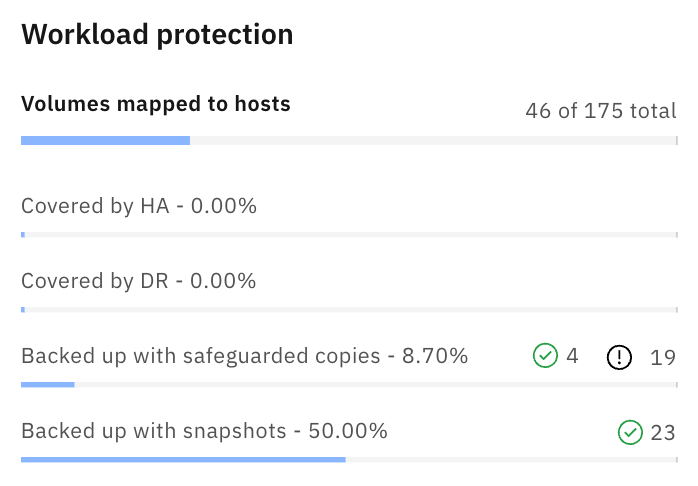This screenshot has height=486, width=698.
Task: Click the Covered by DR - 0.00% label
Action: (138, 281)
